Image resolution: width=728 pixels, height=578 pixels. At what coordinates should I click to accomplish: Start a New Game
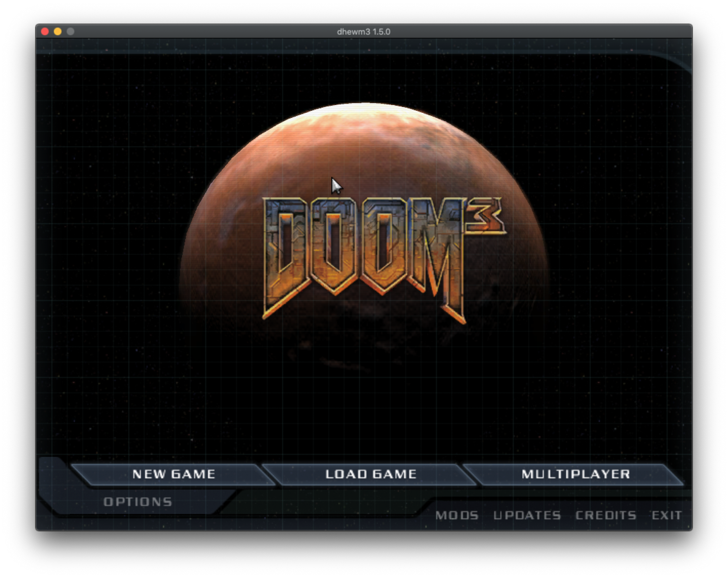174,474
